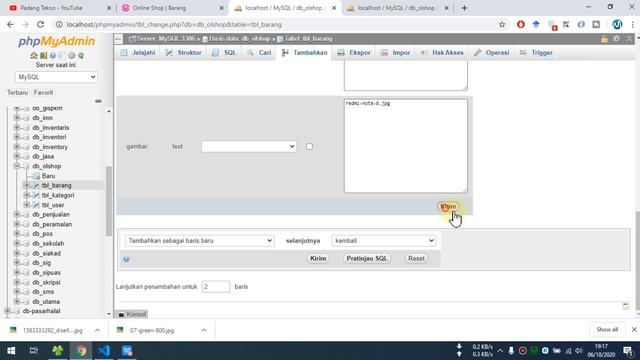Open the notification center icon
Screen dimensions: 640x360
tap(628, 351)
